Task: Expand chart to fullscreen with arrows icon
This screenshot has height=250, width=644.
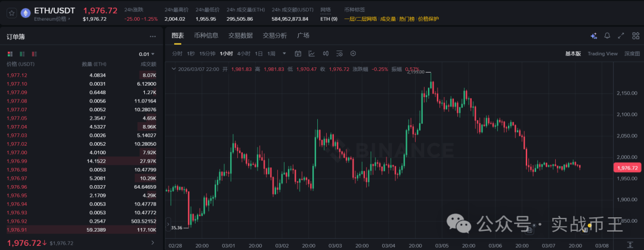Action: [621, 36]
